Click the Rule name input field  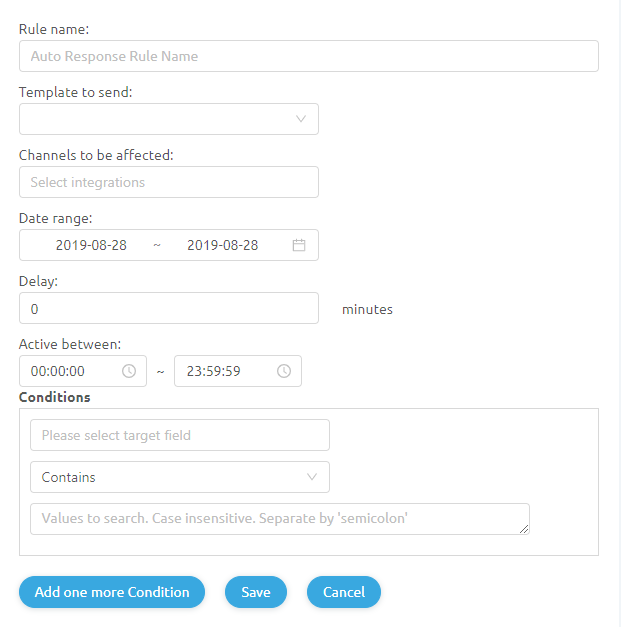tap(308, 56)
